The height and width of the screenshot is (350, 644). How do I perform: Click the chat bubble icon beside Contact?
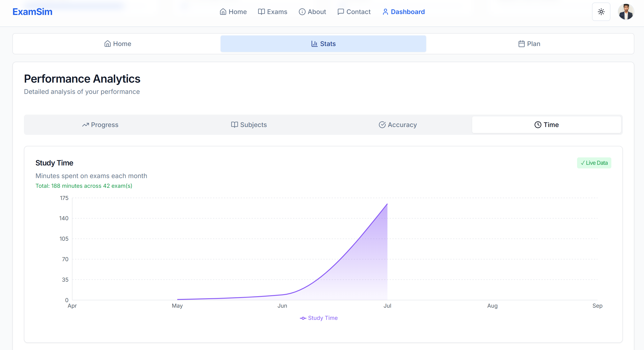coord(340,12)
